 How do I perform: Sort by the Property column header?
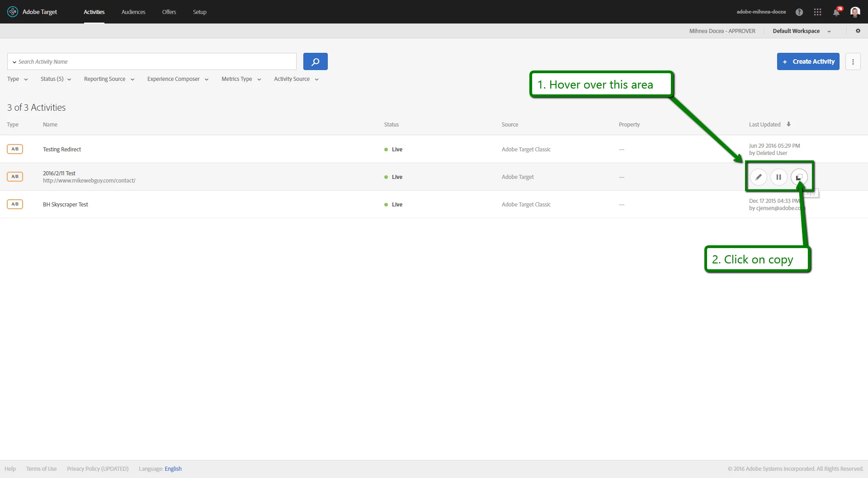coord(629,125)
